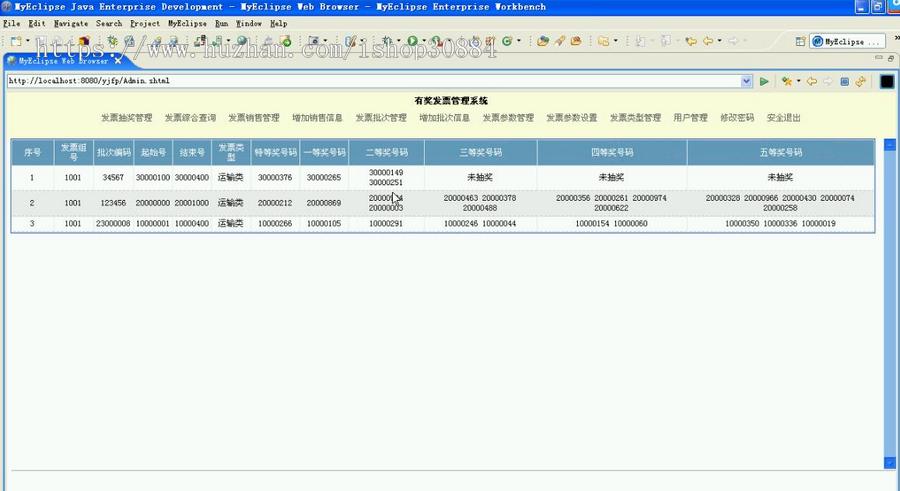Screen dimensions: 900x491
Task: Open the back history dropdown in main toolbar
Action: click(x=719, y=41)
